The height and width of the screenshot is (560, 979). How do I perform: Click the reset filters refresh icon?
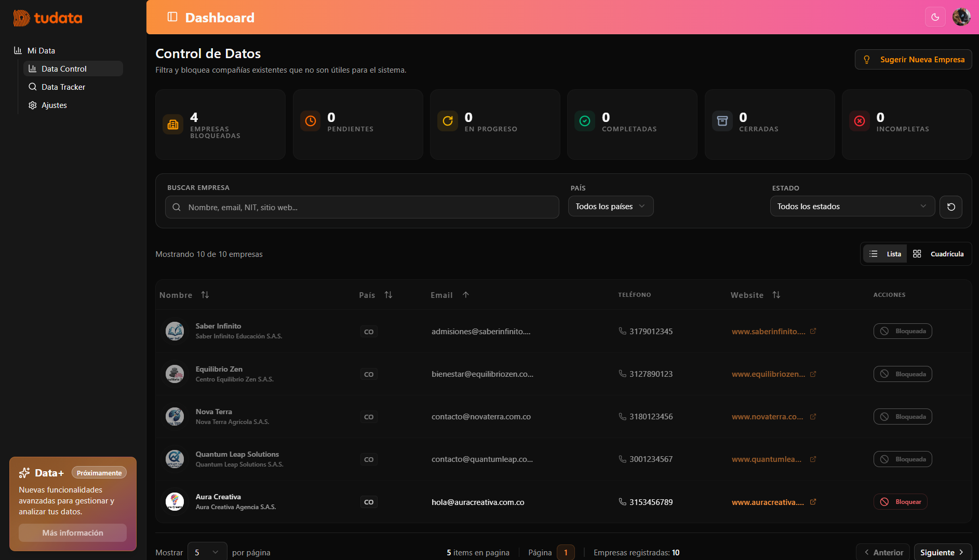(950, 207)
